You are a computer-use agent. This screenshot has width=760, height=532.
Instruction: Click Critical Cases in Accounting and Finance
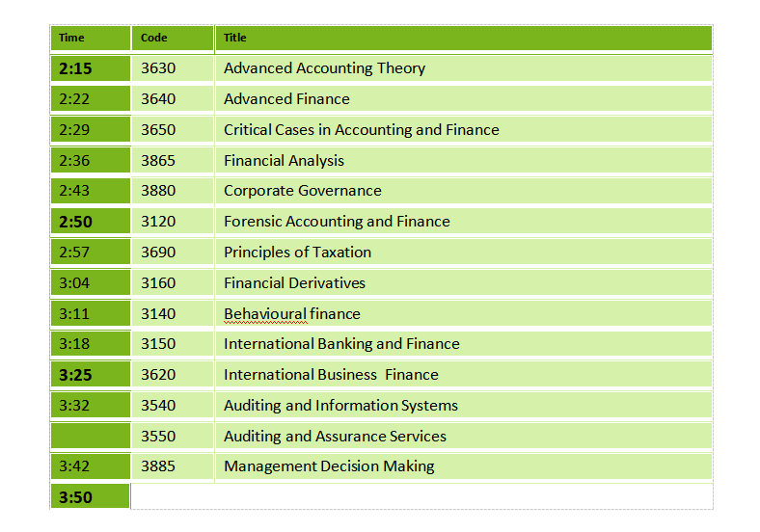361,130
